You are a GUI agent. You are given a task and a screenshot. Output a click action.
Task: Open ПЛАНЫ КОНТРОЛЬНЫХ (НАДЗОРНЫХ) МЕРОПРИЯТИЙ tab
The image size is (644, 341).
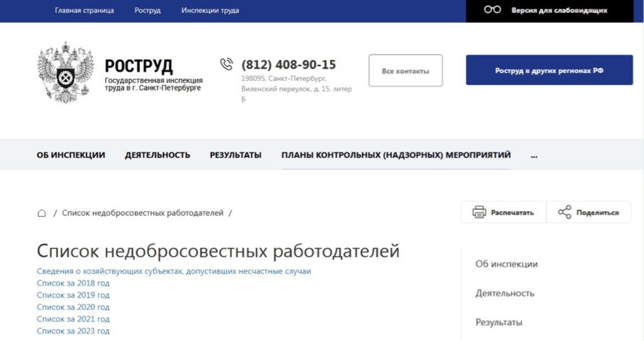coord(396,155)
